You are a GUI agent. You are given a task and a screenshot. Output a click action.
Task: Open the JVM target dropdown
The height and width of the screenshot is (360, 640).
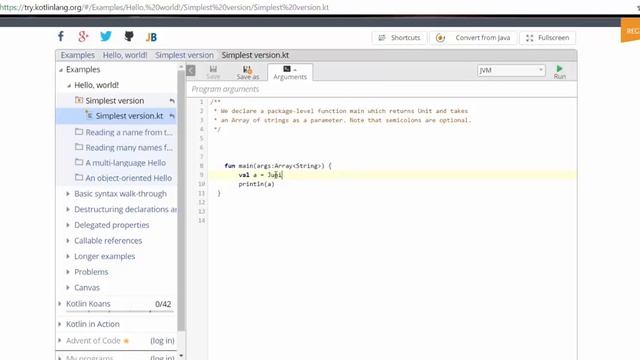click(x=511, y=70)
